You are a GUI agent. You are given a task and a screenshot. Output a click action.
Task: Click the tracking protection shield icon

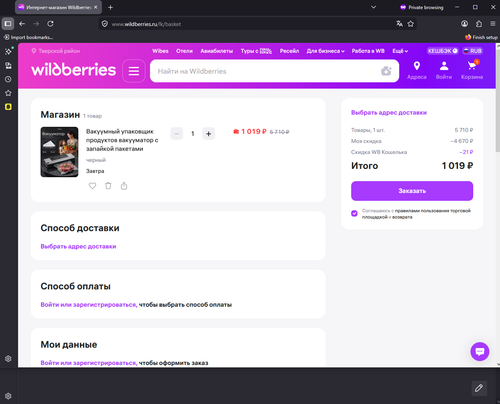[105, 24]
